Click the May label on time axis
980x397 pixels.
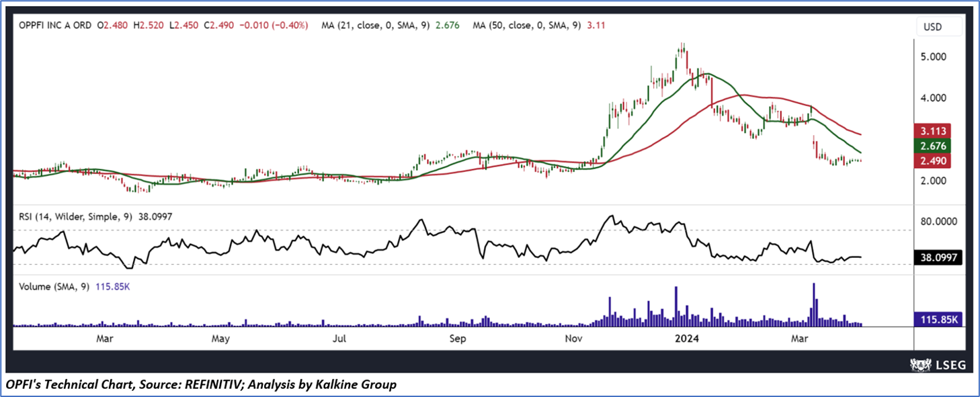pos(221,339)
